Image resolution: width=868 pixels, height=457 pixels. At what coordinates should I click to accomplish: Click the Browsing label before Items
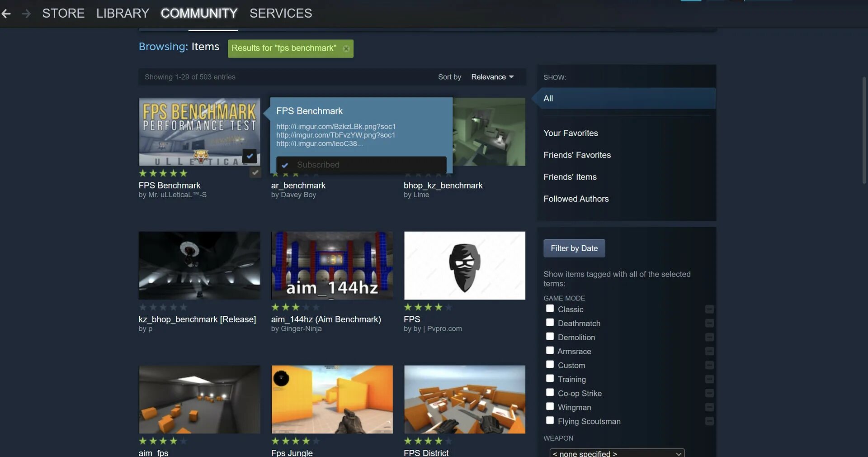click(163, 47)
